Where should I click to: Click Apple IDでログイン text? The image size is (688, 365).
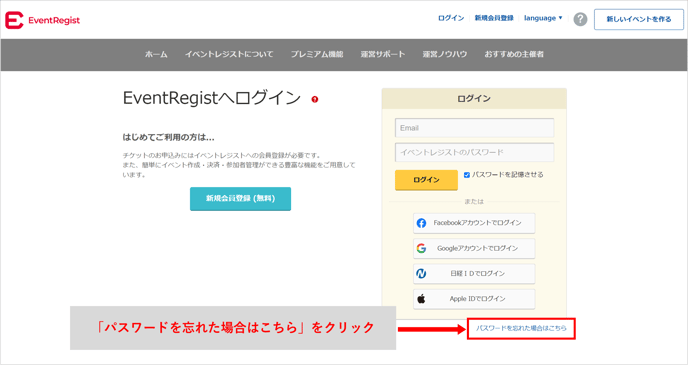point(477,299)
